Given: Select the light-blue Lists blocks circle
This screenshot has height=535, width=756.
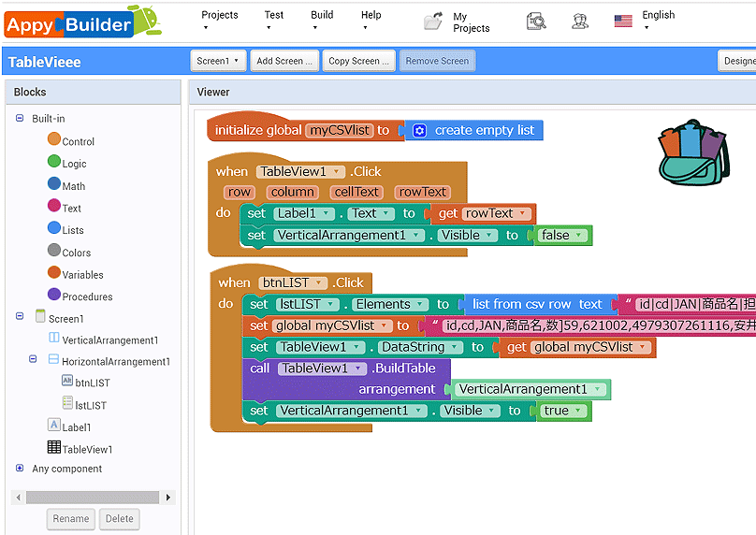Looking at the screenshot, I should pyautogui.click(x=54, y=228).
